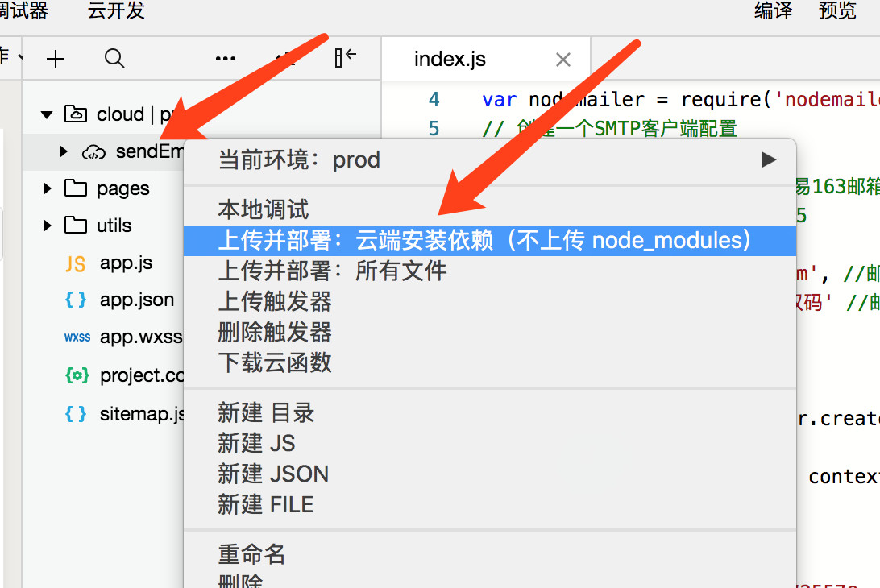Open the three-dots more options menu
Image resolution: width=880 pixels, height=588 pixels.
[226, 58]
